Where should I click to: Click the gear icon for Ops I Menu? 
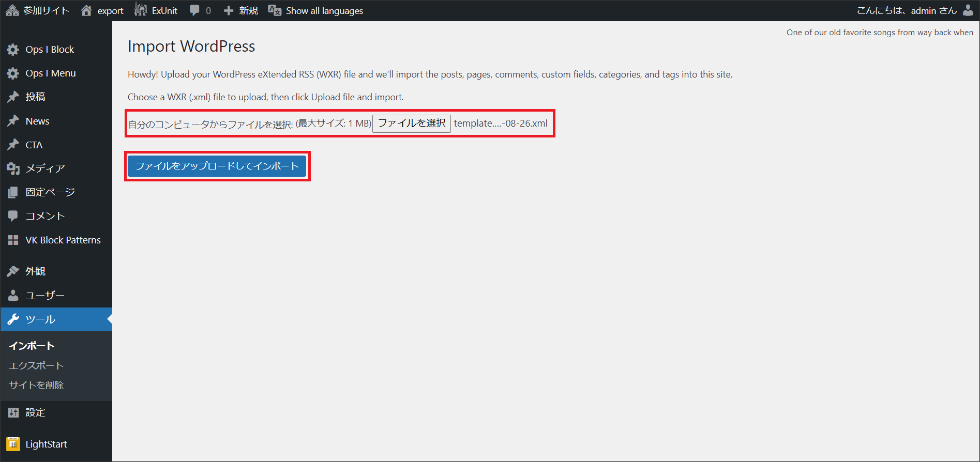(13, 73)
